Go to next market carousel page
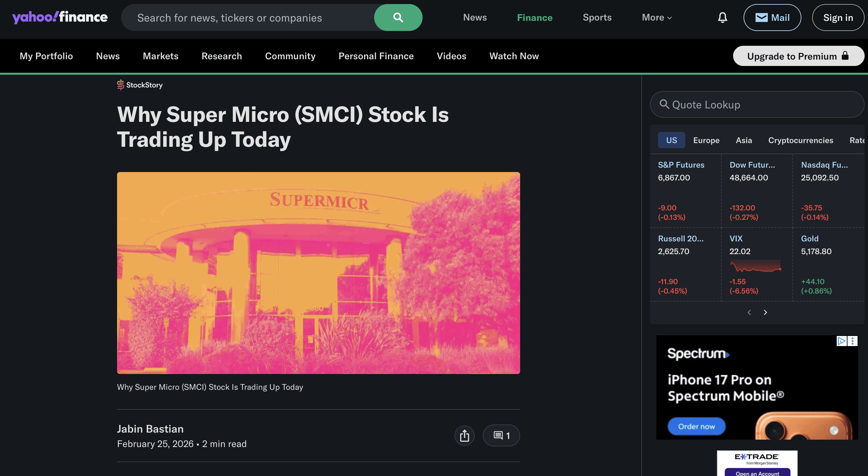This screenshot has height=476, width=868. pos(765,312)
